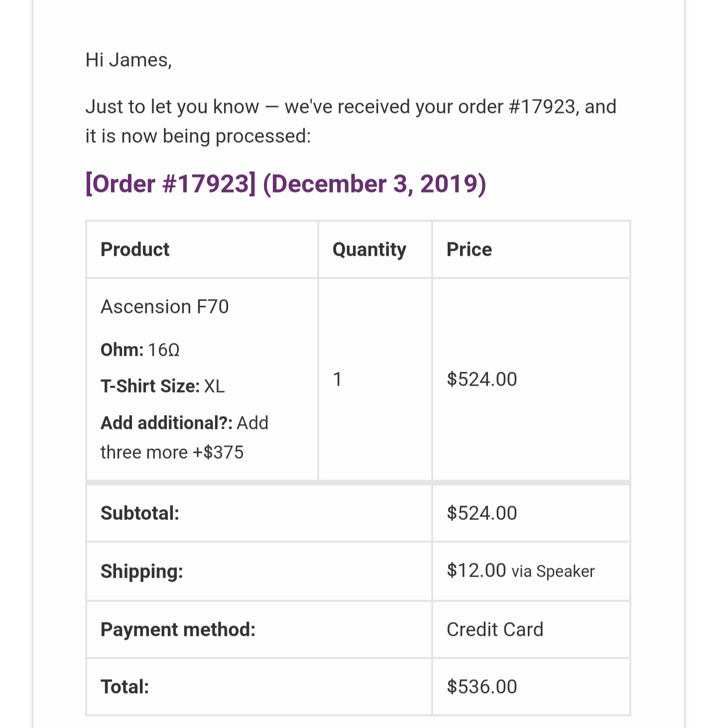Select the Ascension F70 product name
This screenshot has height=728, width=717.
pyautogui.click(x=164, y=307)
